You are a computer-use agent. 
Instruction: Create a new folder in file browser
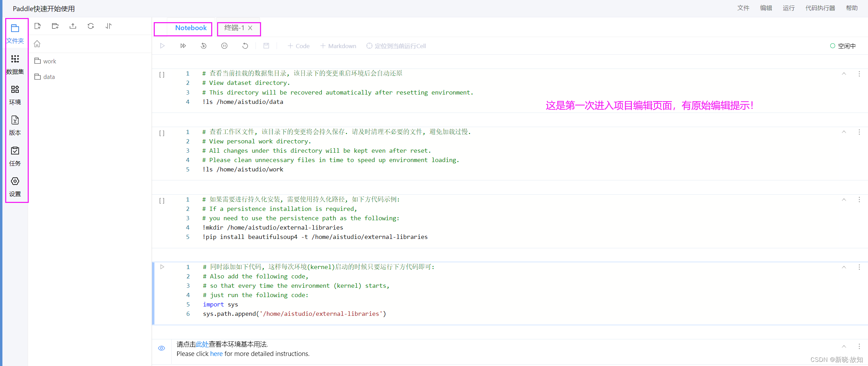55,26
